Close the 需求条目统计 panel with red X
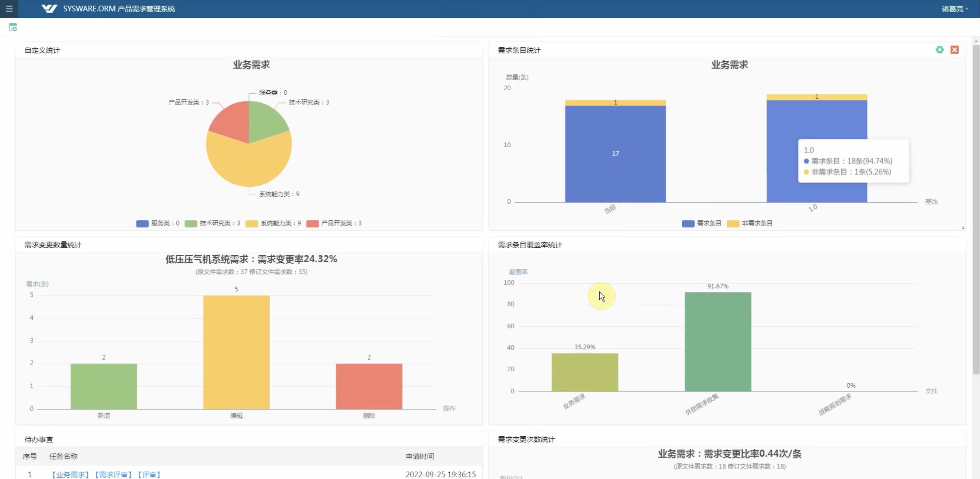The width and height of the screenshot is (980, 479). [x=954, y=50]
